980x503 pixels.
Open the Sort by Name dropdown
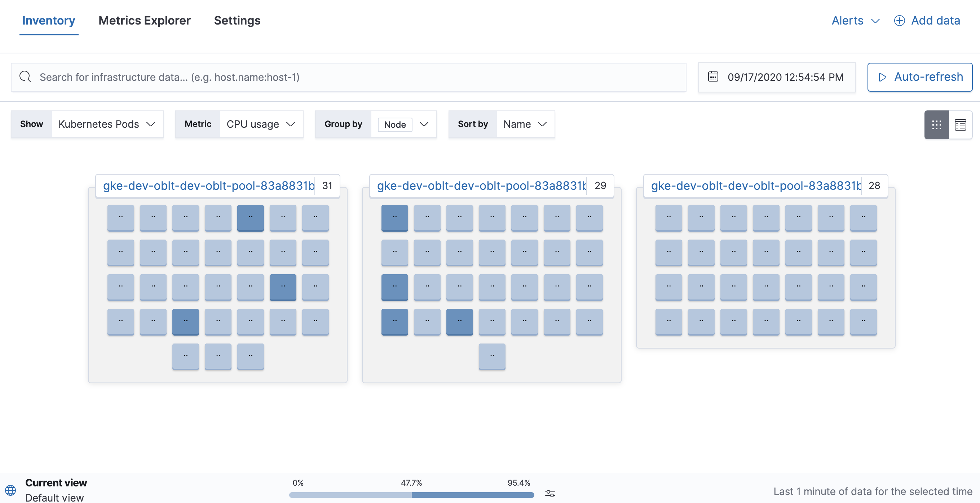524,124
